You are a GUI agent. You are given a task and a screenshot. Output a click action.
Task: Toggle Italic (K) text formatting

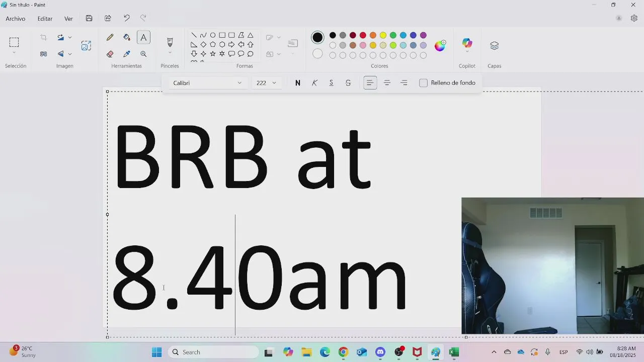point(314,83)
